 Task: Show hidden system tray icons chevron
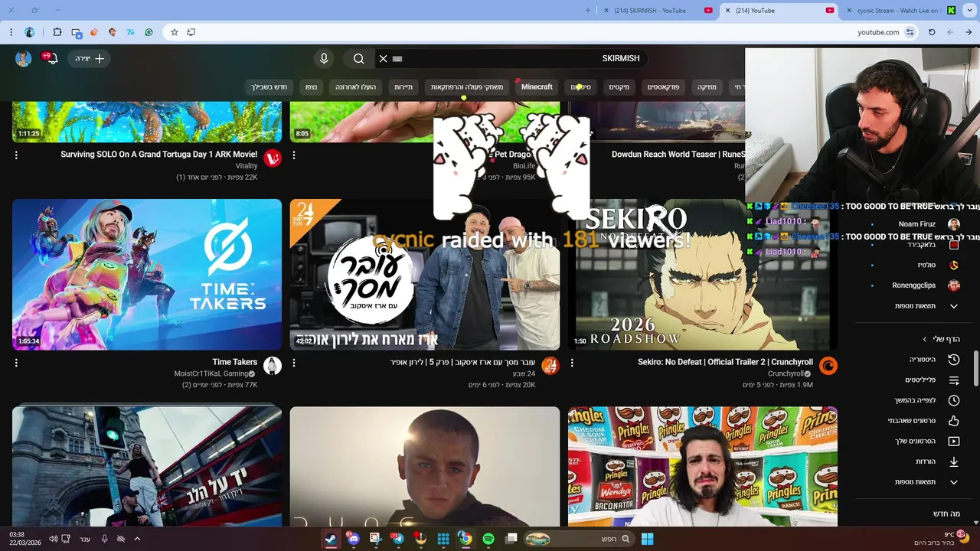(x=137, y=539)
